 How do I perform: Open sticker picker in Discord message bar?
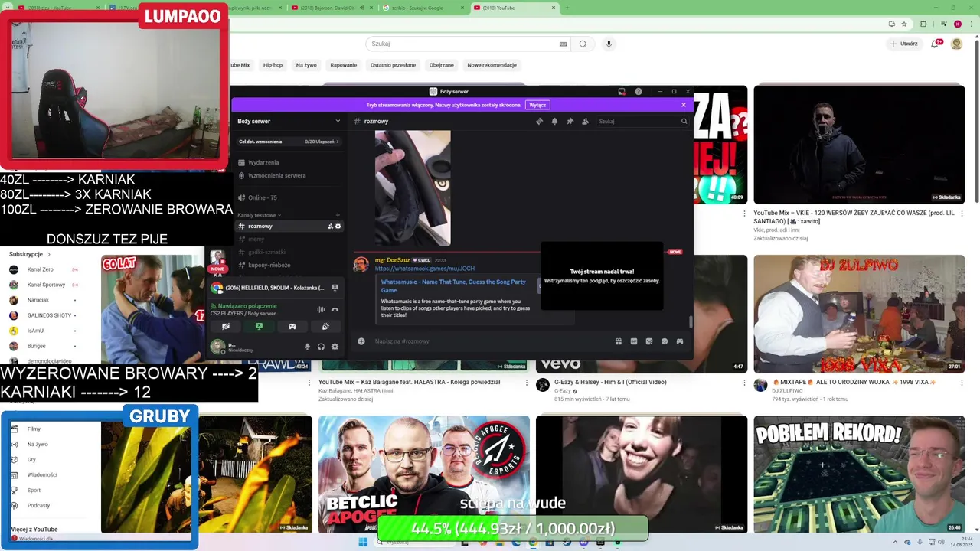tap(649, 341)
